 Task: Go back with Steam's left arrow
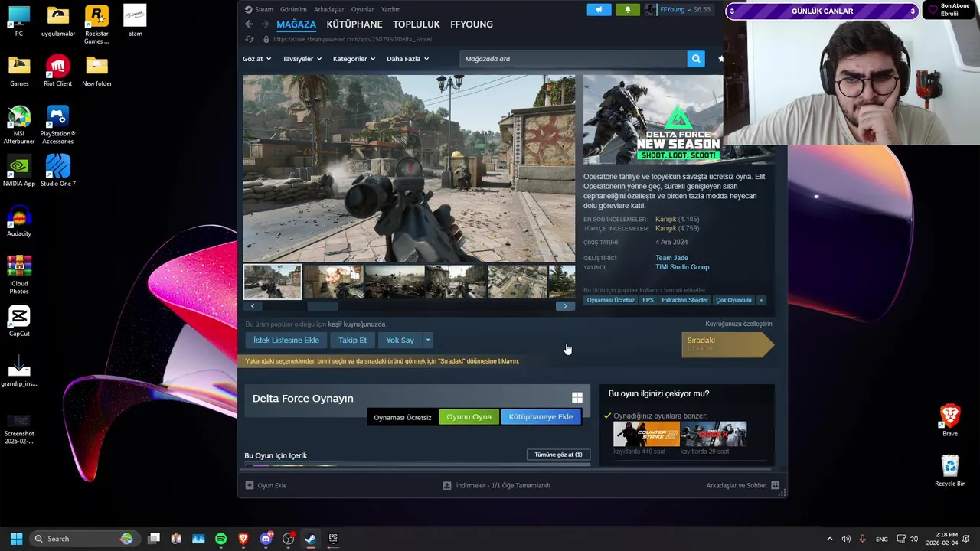pyautogui.click(x=249, y=24)
